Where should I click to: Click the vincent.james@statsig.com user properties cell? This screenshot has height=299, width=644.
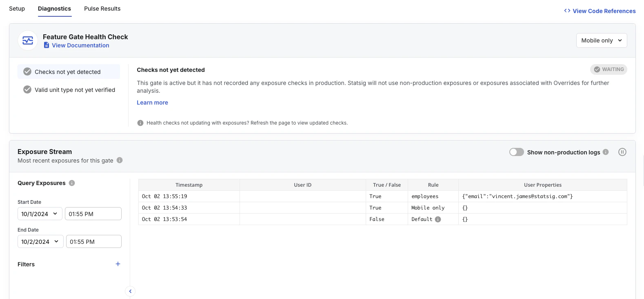[x=543, y=196]
